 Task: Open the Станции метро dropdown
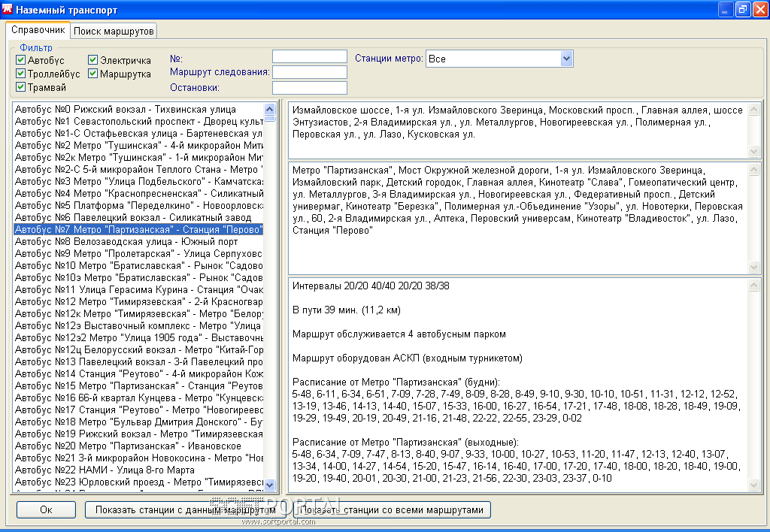click(566, 59)
